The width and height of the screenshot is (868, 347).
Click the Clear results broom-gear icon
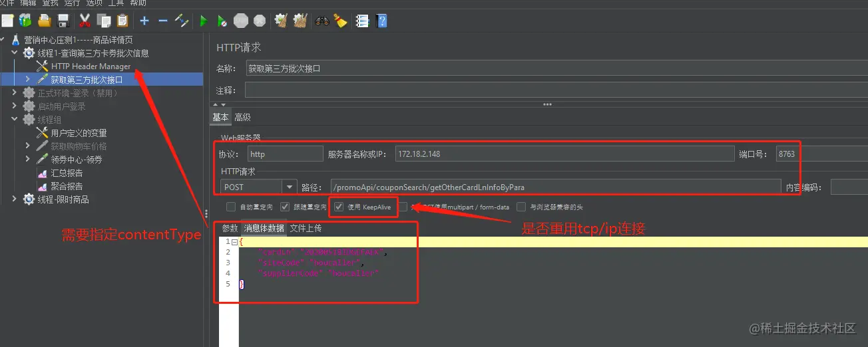(281, 21)
